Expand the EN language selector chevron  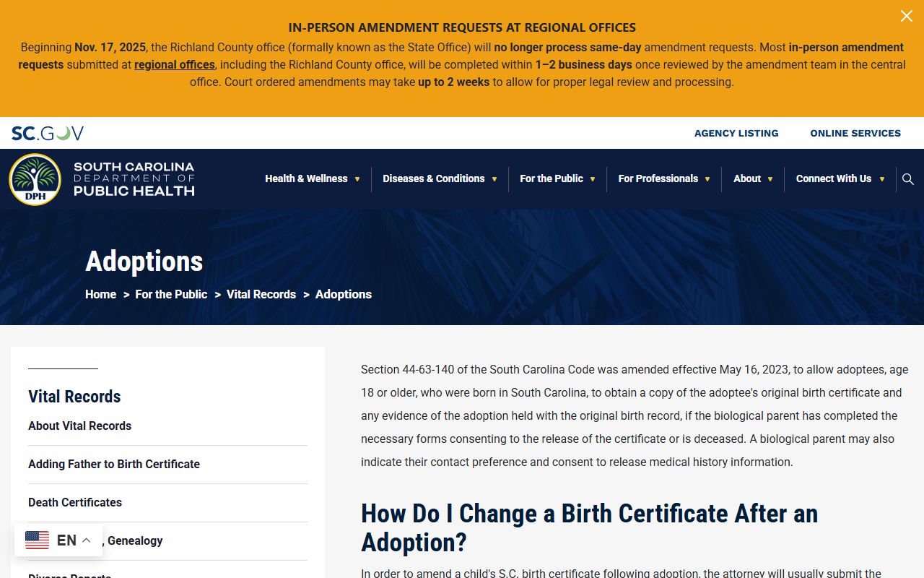86,540
